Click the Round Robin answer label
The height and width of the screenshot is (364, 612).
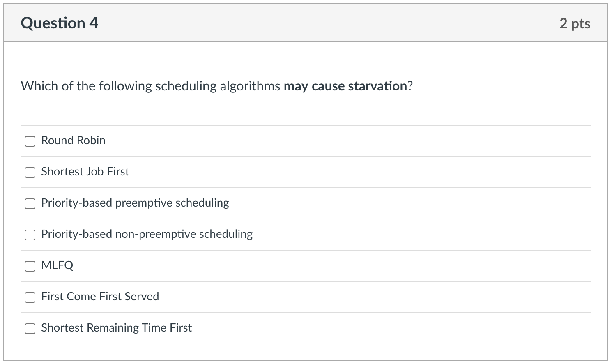(73, 141)
